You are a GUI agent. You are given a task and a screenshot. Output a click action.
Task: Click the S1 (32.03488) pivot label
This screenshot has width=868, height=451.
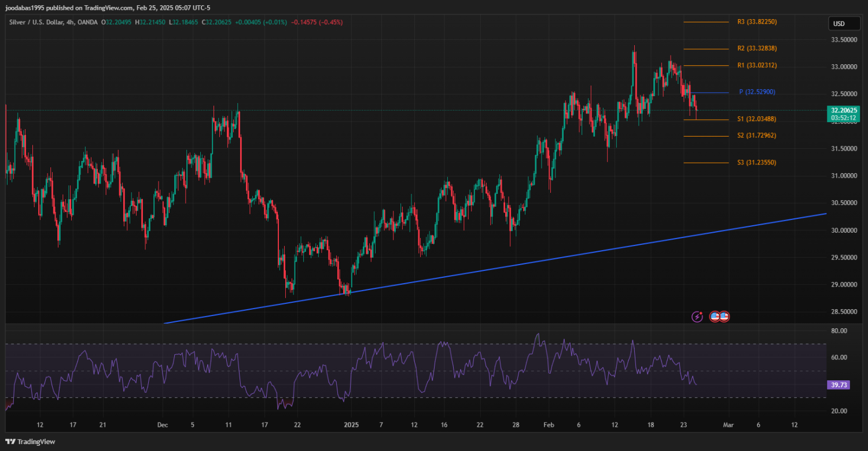click(757, 119)
